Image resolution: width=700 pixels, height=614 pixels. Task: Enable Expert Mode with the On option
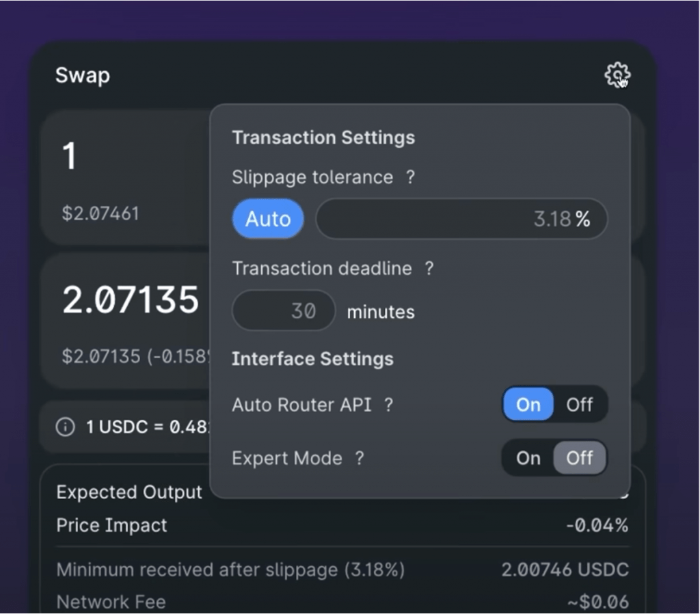pos(528,458)
